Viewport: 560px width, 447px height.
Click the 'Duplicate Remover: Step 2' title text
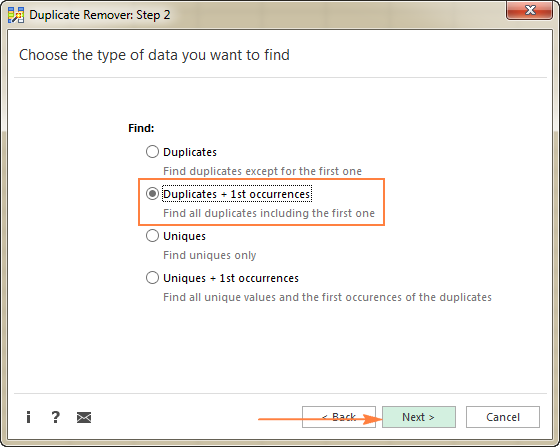coord(100,15)
